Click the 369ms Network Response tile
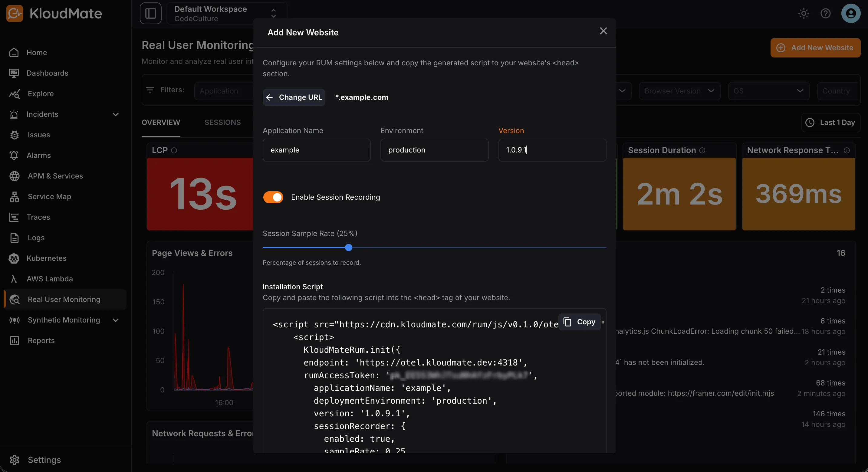 pos(798,194)
